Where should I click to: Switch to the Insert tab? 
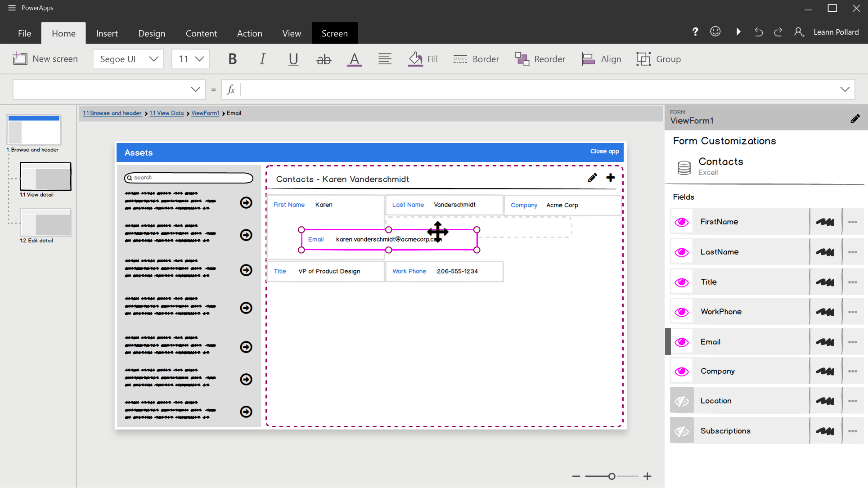click(107, 33)
